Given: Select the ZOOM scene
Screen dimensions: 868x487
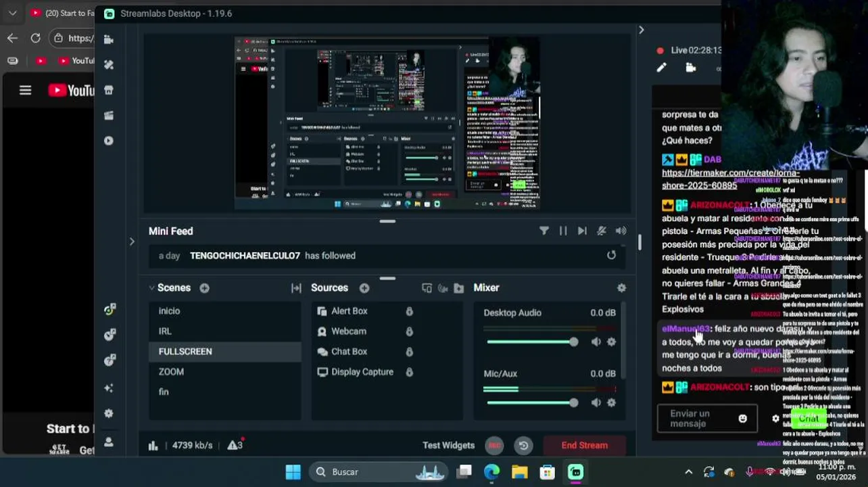Looking at the screenshot, I should click(225, 372).
